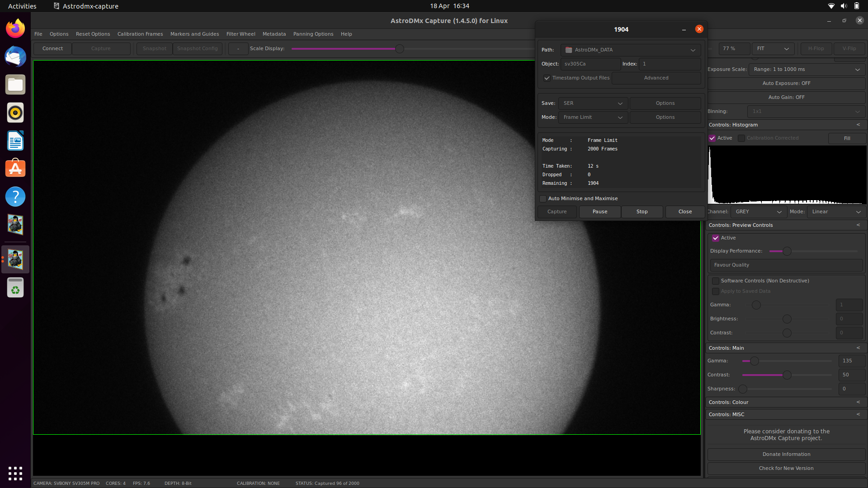Click the Object name field sv305Ca
The image size is (868, 488).
pyautogui.click(x=590, y=64)
